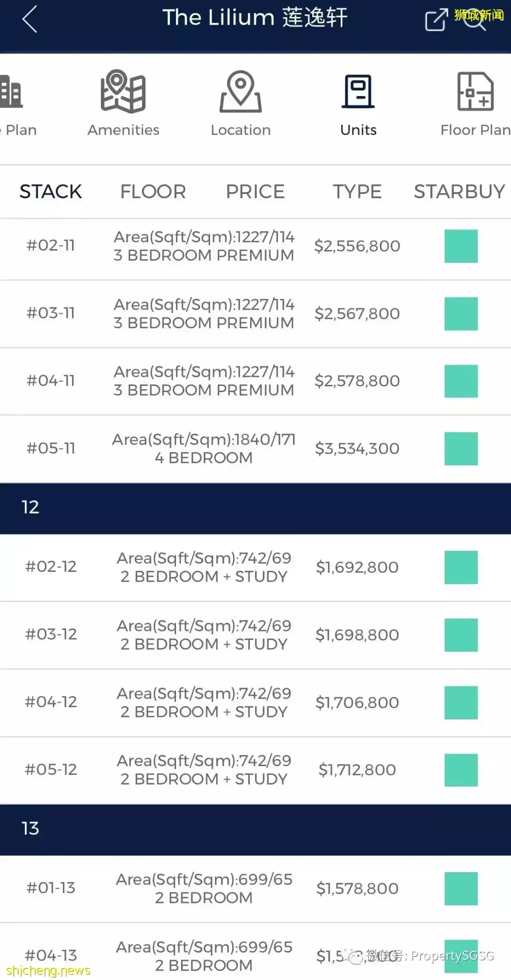Select the STARBUY column header

[459, 192]
